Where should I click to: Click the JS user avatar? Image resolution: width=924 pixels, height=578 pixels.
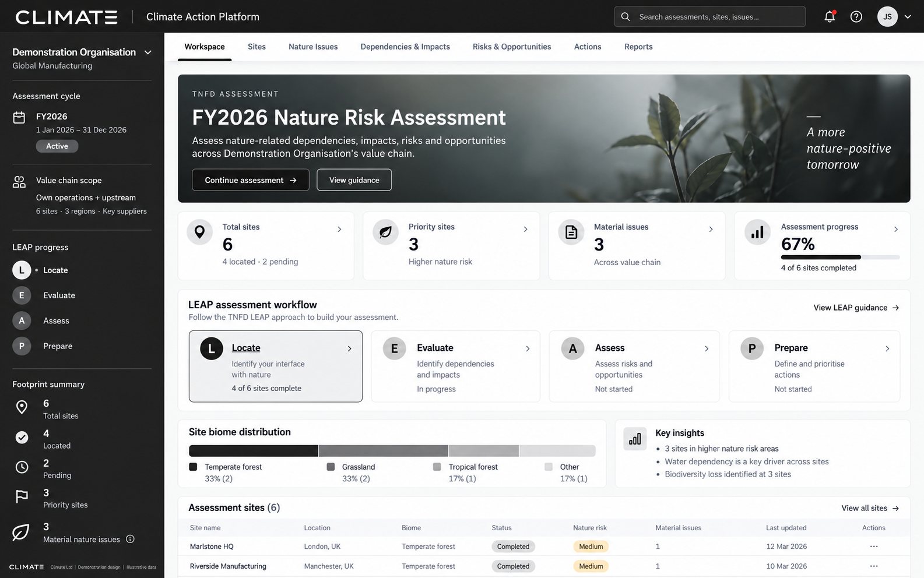(887, 17)
